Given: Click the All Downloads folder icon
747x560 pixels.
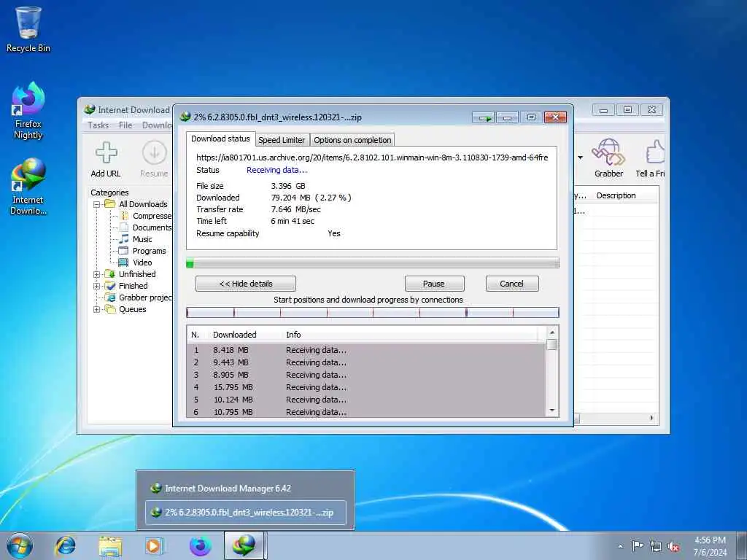Looking at the screenshot, I should coord(110,204).
